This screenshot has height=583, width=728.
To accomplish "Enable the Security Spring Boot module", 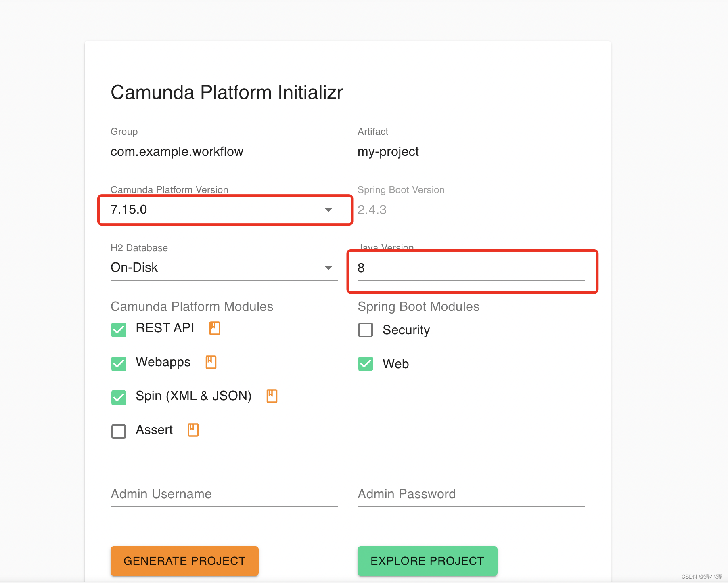I will 366,330.
